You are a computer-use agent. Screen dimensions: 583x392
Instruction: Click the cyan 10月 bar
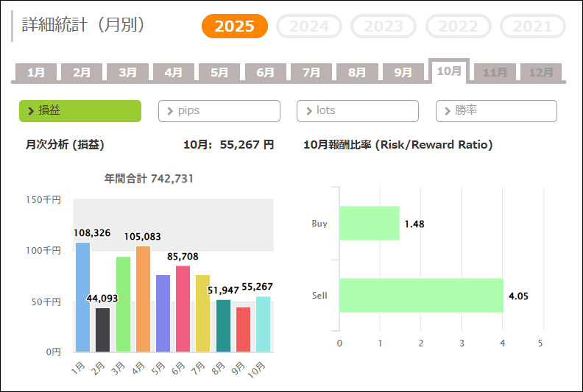click(x=263, y=324)
